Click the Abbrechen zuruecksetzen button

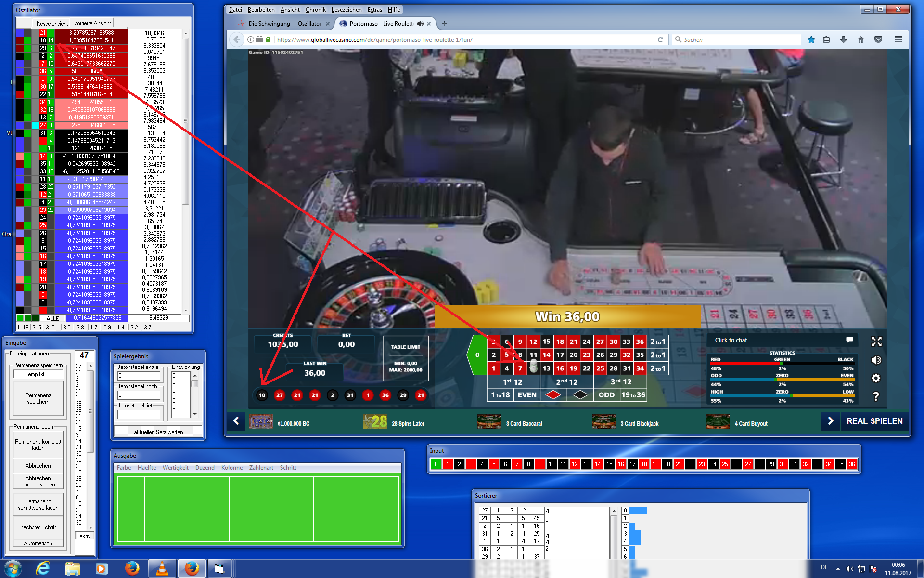pyautogui.click(x=38, y=481)
